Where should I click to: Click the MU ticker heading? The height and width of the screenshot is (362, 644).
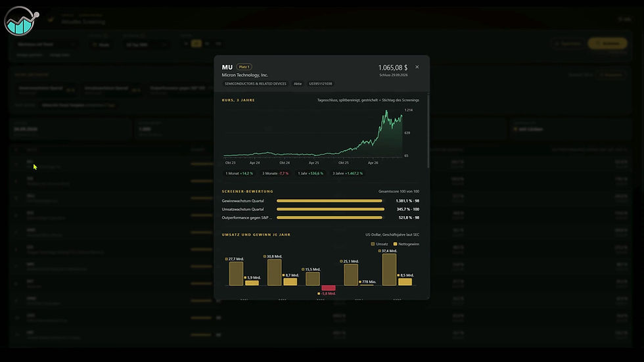point(227,67)
